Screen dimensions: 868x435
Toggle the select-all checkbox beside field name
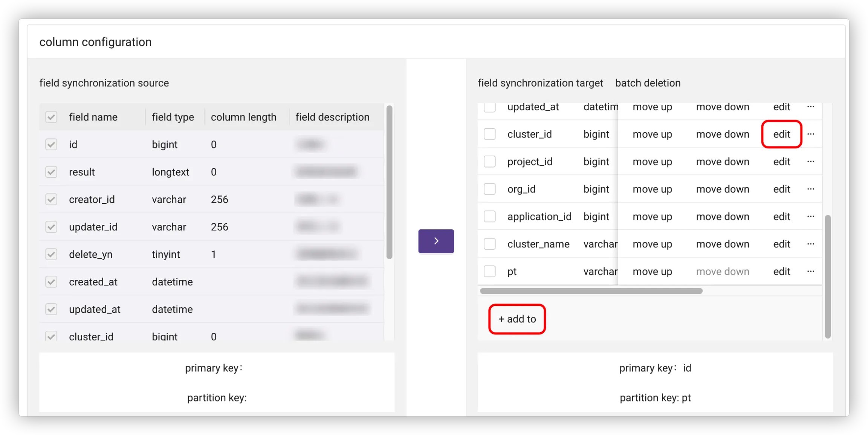[51, 117]
